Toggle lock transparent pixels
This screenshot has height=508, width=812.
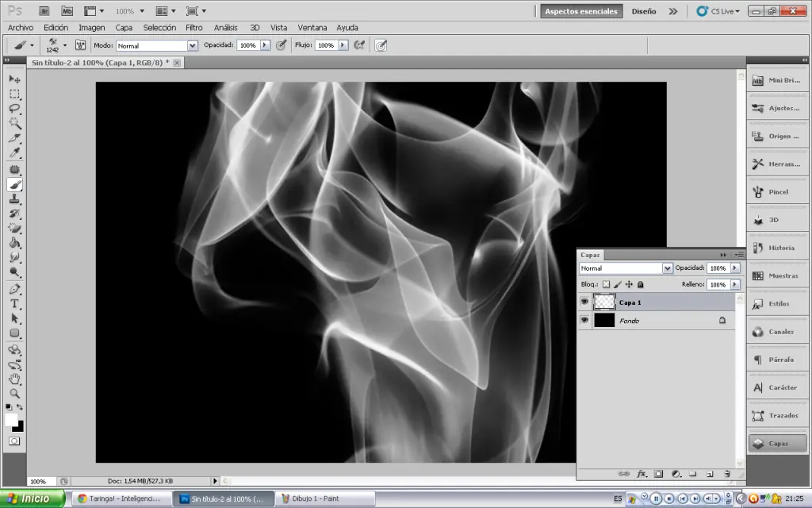pyautogui.click(x=606, y=284)
